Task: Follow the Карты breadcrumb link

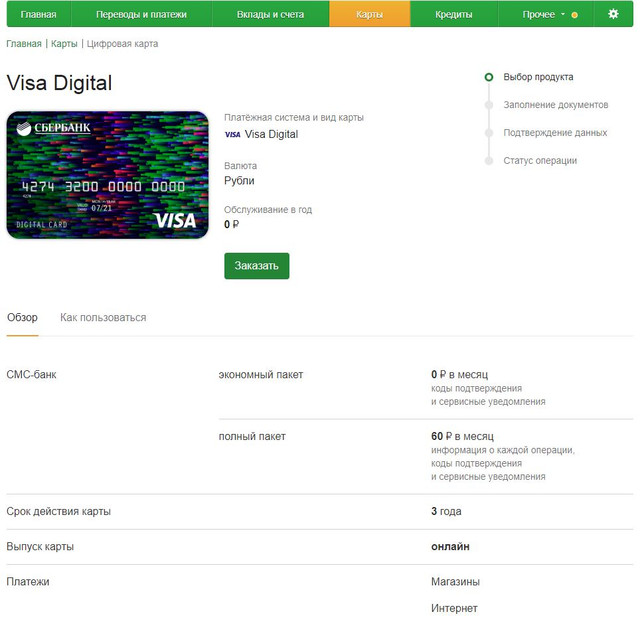Action: (x=64, y=44)
